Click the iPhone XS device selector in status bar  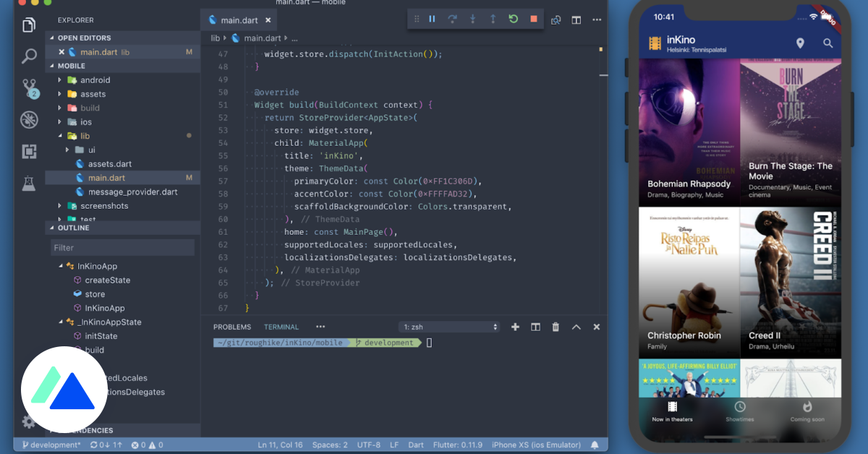(x=536, y=445)
